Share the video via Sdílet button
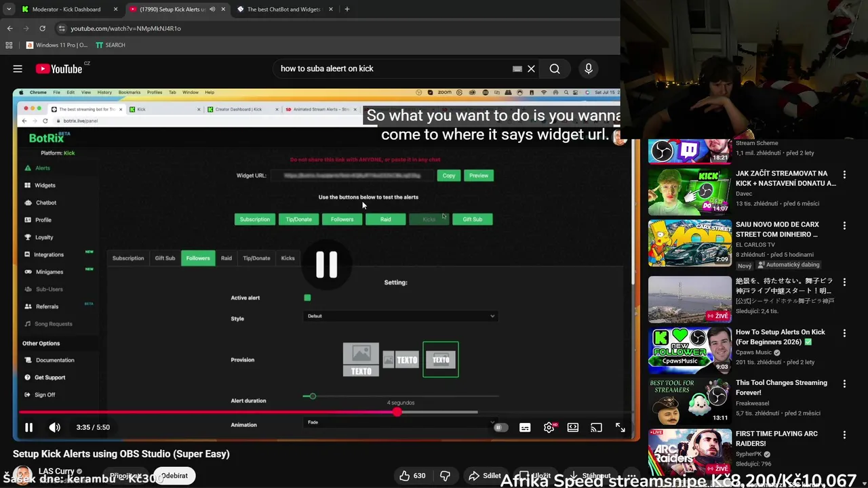 coord(485,476)
